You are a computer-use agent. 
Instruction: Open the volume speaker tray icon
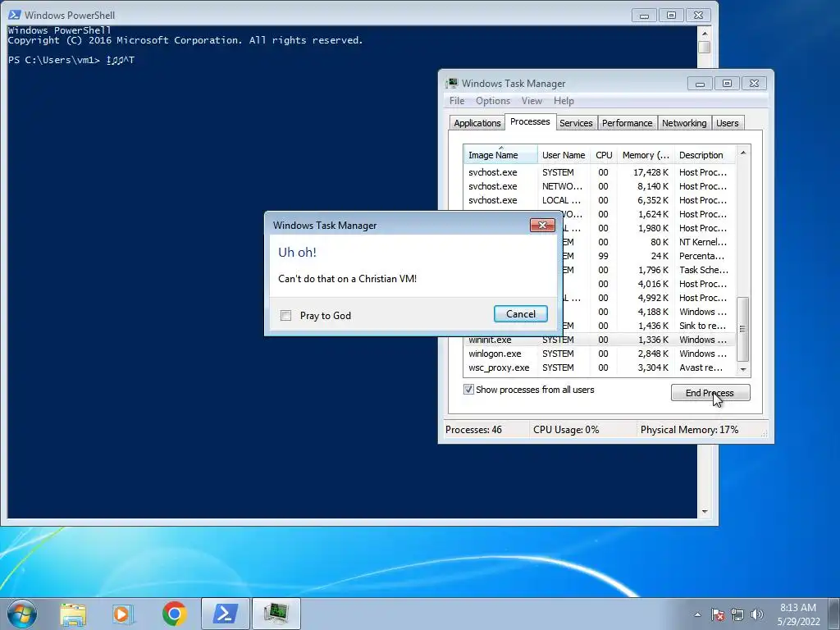tap(756, 614)
